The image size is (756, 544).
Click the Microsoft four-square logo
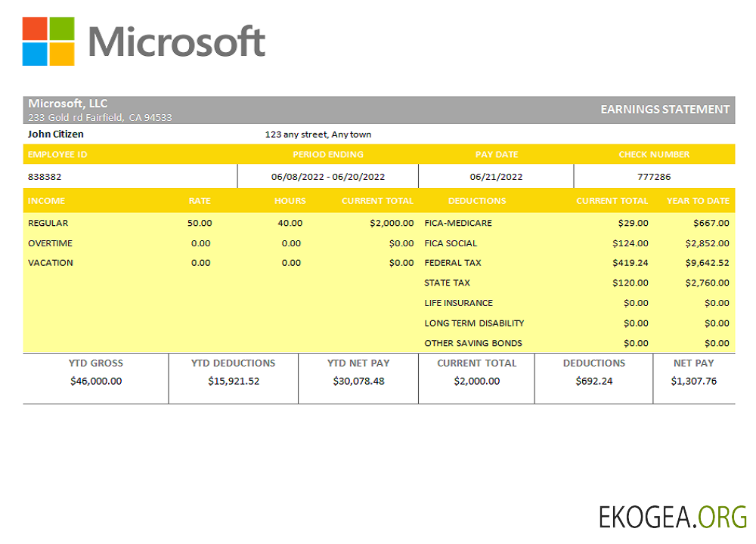(x=48, y=42)
